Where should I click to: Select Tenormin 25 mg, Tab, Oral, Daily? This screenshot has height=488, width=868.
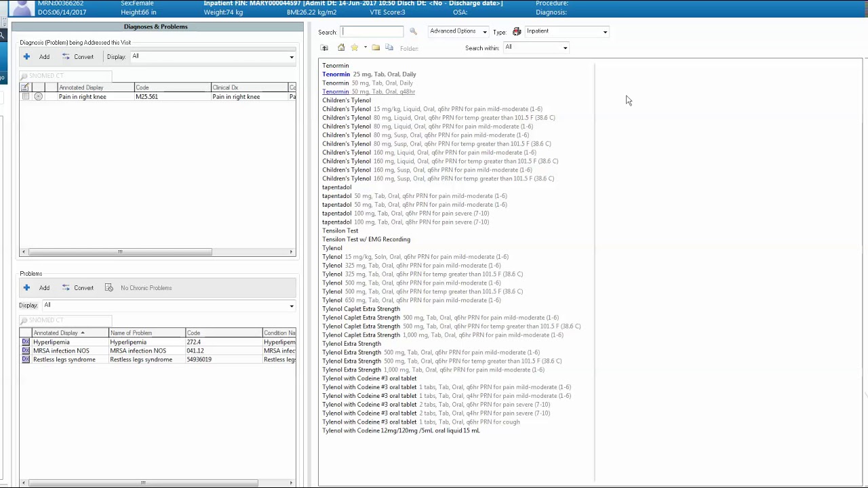click(369, 75)
